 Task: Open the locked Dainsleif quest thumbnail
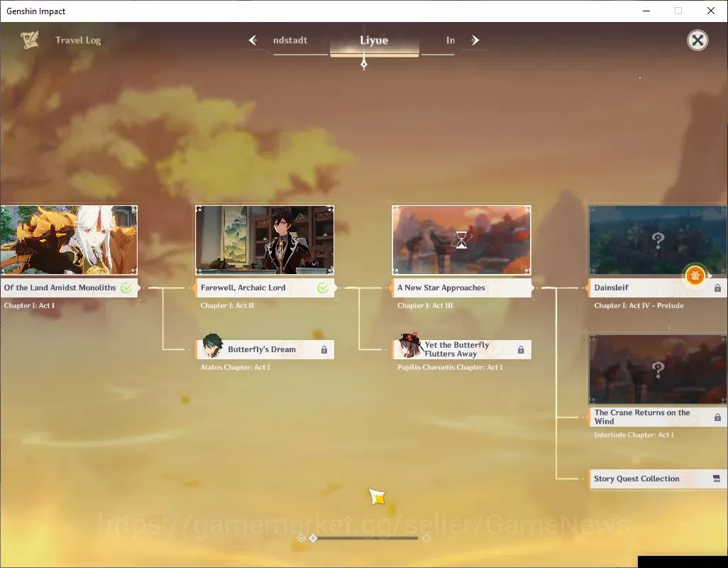[658, 240]
